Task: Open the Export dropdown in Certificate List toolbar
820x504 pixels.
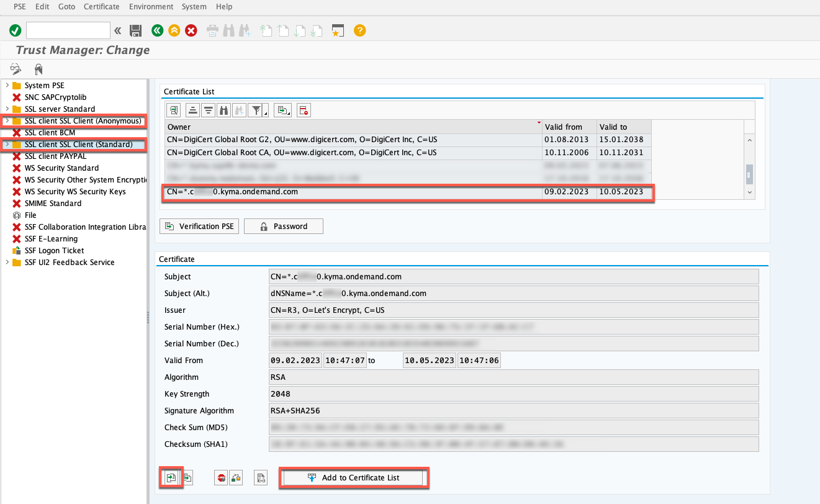Action: 283,110
